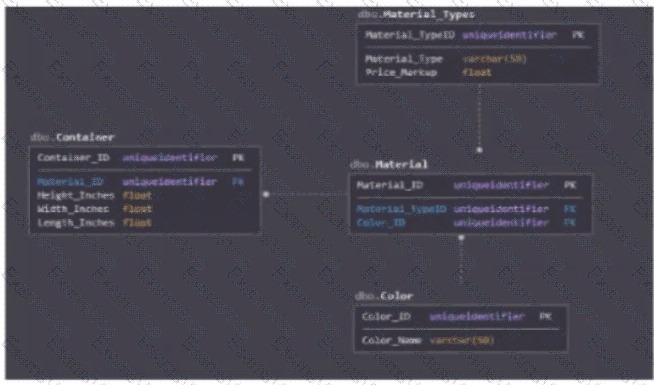
Task: Click Material_TypeID foreign key in Material table
Action: click(466, 209)
